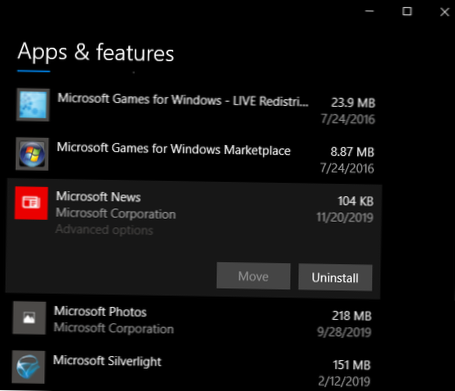This screenshot has height=391, width=455.
Task: Click the 9/28/2019 install date
Action: click(344, 332)
